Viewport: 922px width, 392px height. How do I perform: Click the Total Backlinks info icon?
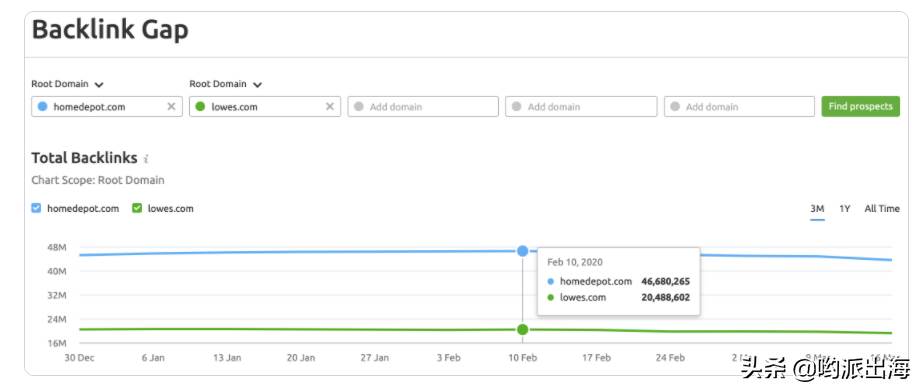[x=146, y=159]
